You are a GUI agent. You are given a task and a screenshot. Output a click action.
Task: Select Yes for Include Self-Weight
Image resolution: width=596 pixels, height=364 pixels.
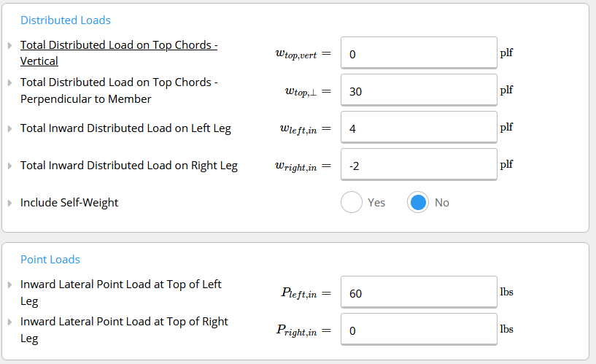click(352, 202)
